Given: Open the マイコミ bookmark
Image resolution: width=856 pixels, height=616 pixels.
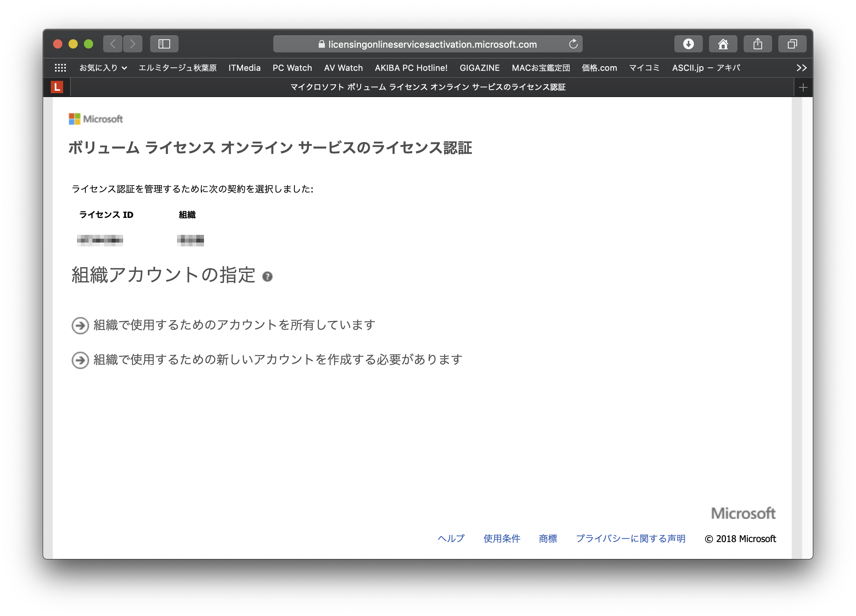Looking at the screenshot, I should click(x=644, y=68).
